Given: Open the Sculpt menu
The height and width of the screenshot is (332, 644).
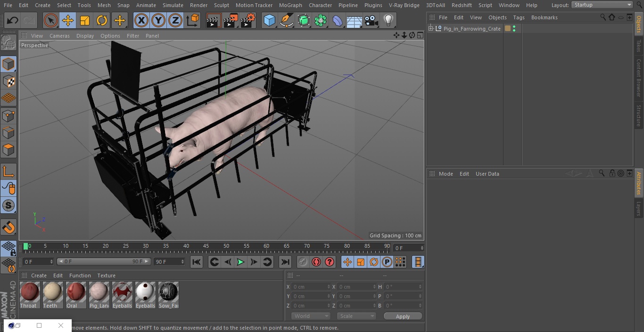Looking at the screenshot, I should pyautogui.click(x=221, y=5).
